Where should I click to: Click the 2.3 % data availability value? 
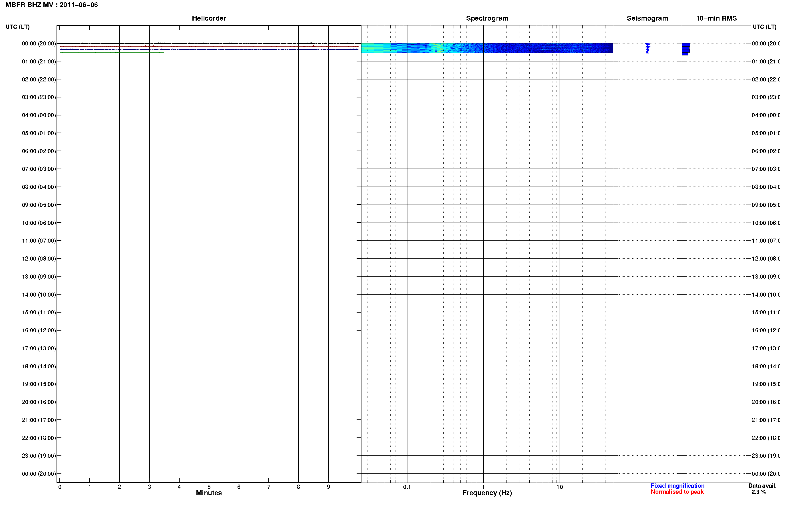click(759, 492)
